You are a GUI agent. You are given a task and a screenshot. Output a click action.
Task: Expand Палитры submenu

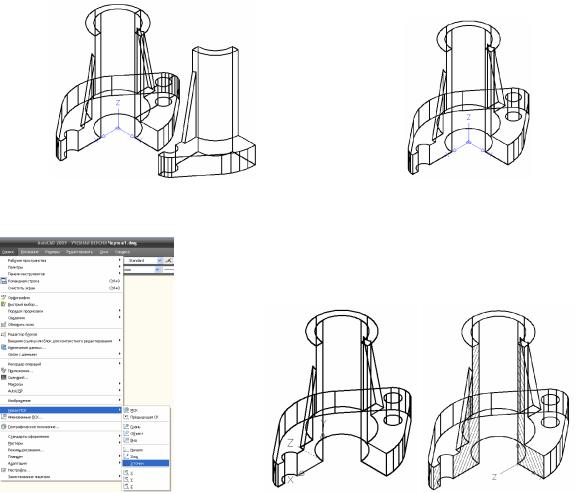(61, 267)
